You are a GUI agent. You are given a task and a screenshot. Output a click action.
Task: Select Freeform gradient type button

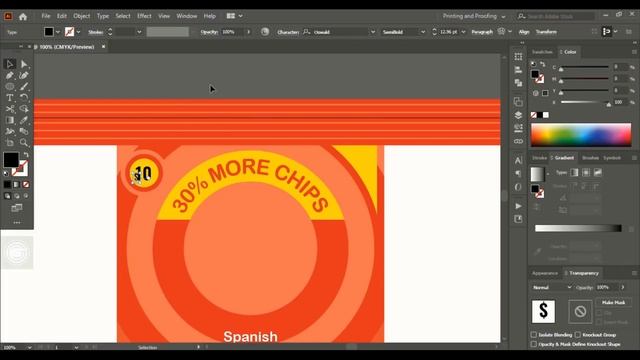(598, 173)
